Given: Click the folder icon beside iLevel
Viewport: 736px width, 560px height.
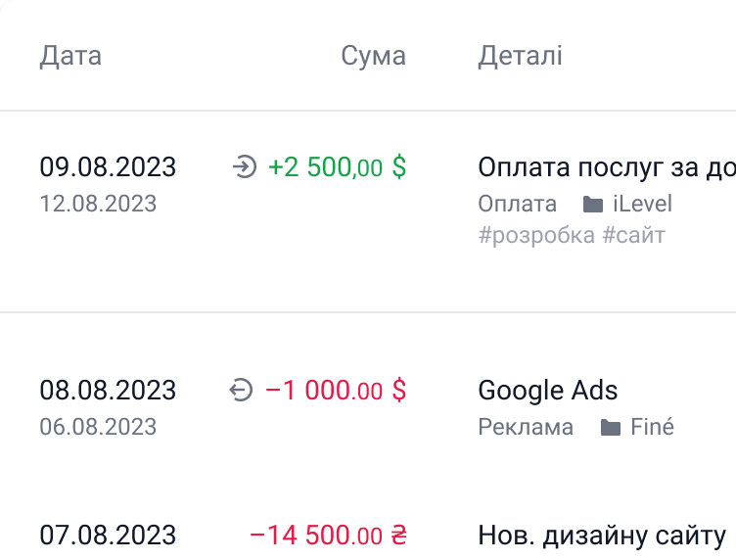Looking at the screenshot, I should pos(592,205).
